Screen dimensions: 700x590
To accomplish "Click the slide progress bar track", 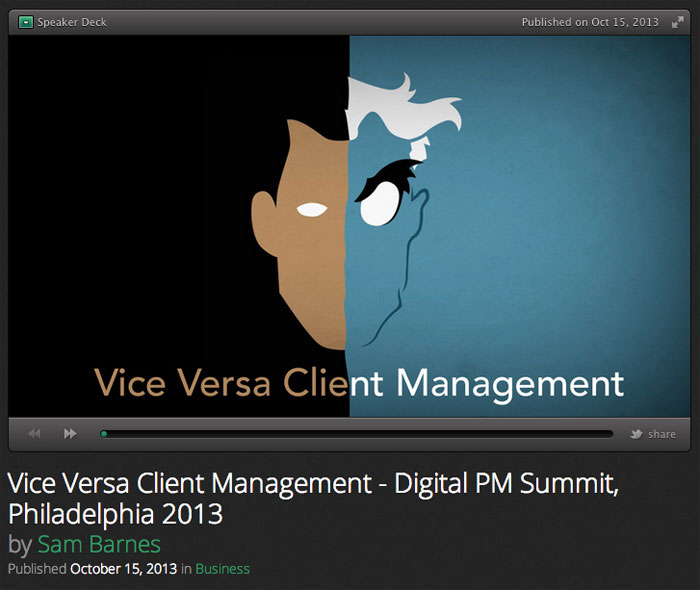I will pyautogui.click(x=356, y=434).
